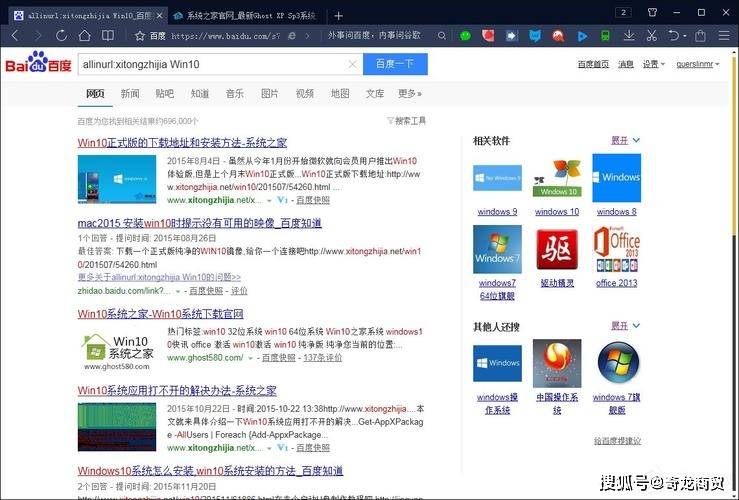Image resolution: width=739 pixels, height=500 pixels.
Task: Open the shopping bag icon
Action: coord(701,36)
